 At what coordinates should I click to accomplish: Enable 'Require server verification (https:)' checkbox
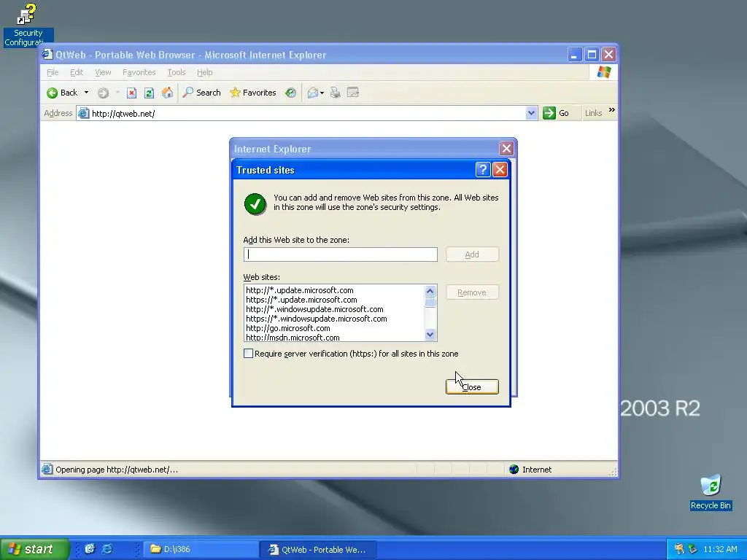248,354
